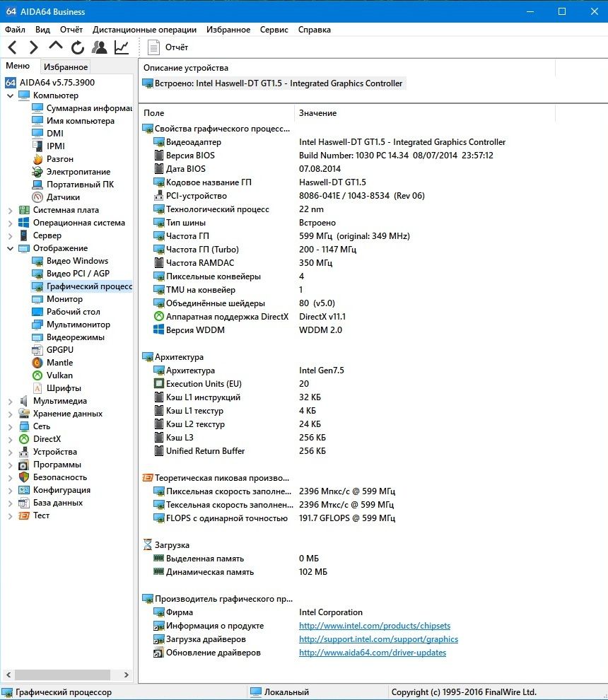Click sidebar scrollbar right arrow
The height and width of the screenshot is (700, 608).
127,675
